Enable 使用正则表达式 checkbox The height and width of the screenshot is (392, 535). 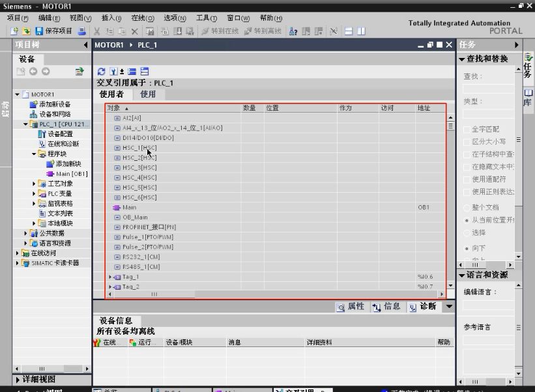467,192
